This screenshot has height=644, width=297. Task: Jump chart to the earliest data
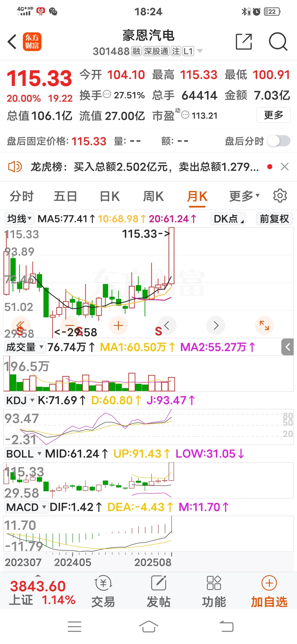(x=21, y=325)
